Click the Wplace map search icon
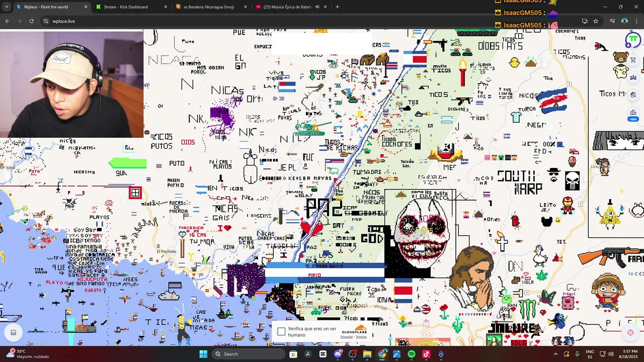Image resolution: width=644 pixels, height=362 pixels. 633,95
